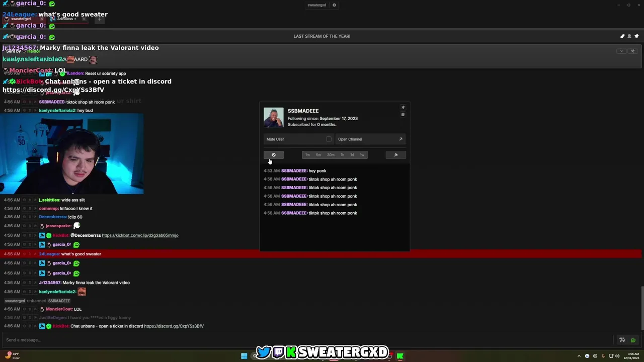Click the pin icon on pinned message bar
This screenshot has width=644, height=362.
[632, 51]
